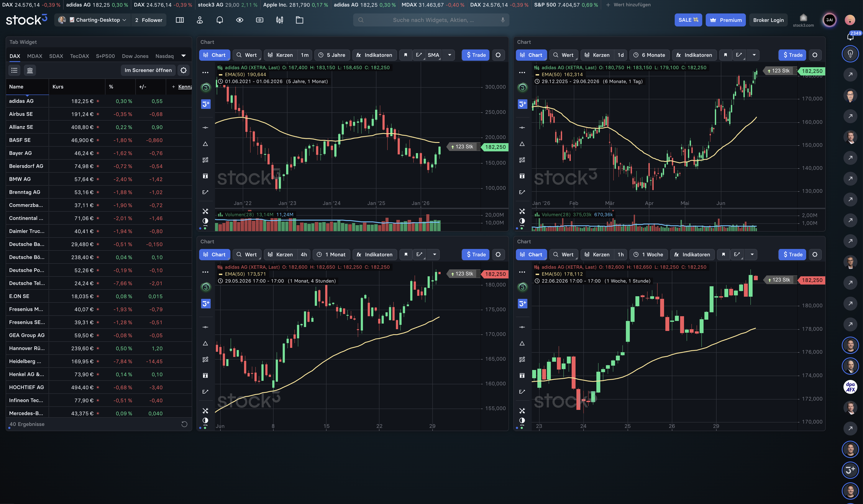Switch to Nasdaq tab

pyautogui.click(x=164, y=56)
